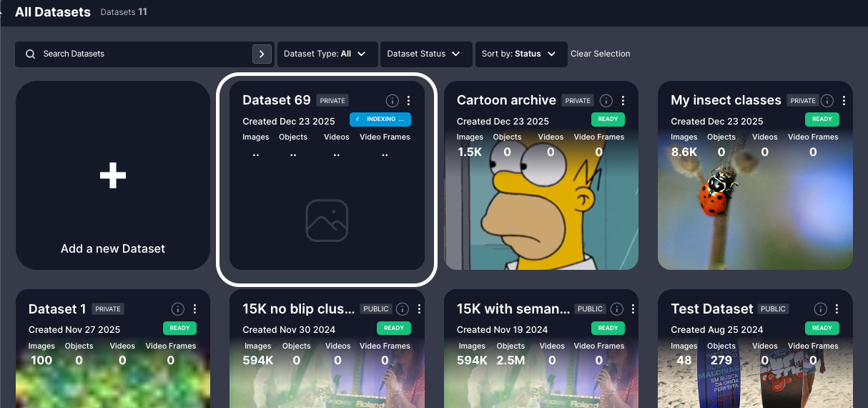
Task: Click 279 objects count on Test Dataset
Action: (721, 360)
